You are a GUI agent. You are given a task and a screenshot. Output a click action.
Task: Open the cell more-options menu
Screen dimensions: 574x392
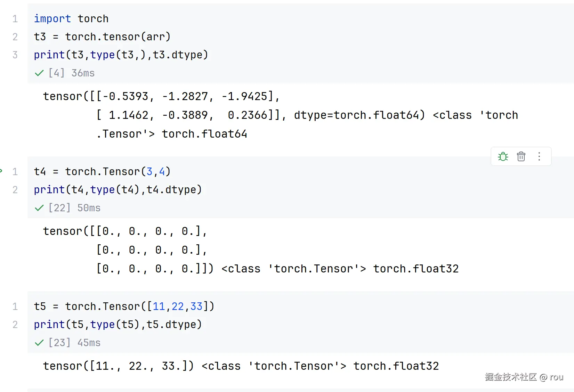pos(539,156)
